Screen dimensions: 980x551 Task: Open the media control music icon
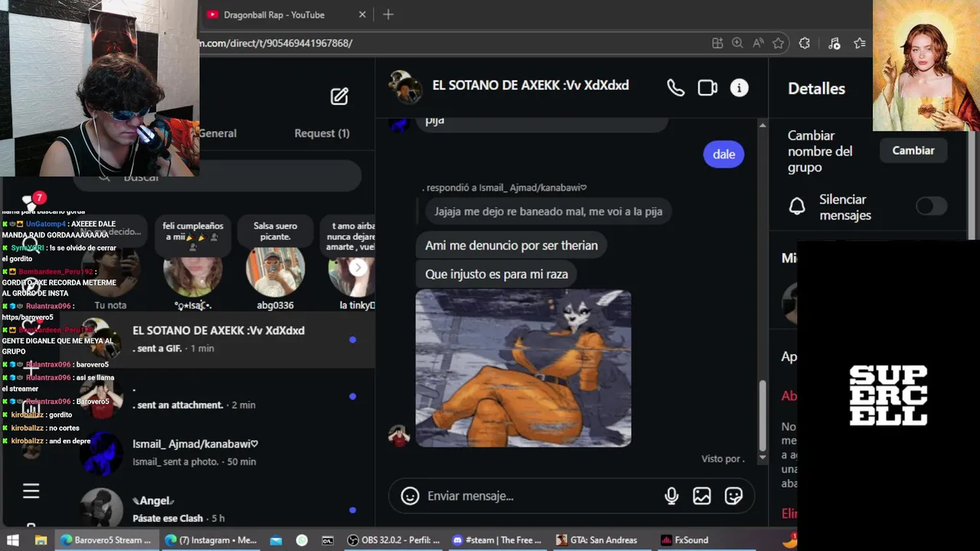coord(835,44)
